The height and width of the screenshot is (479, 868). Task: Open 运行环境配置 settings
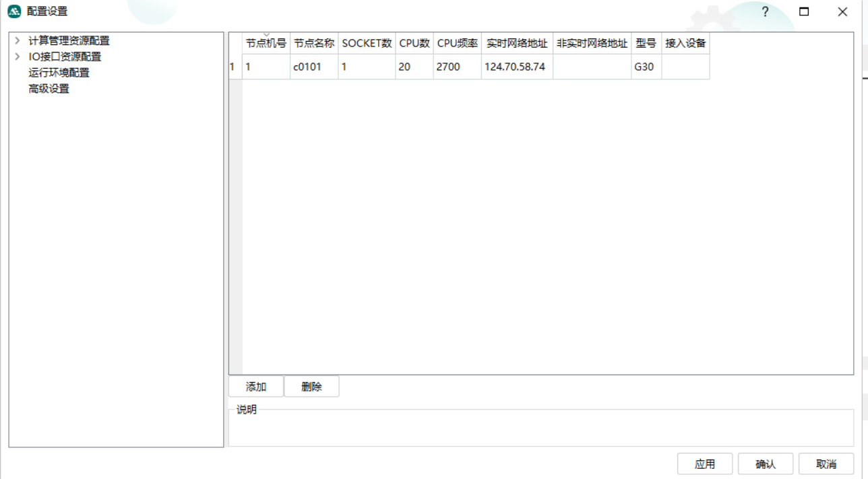click(x=59, y=73)
